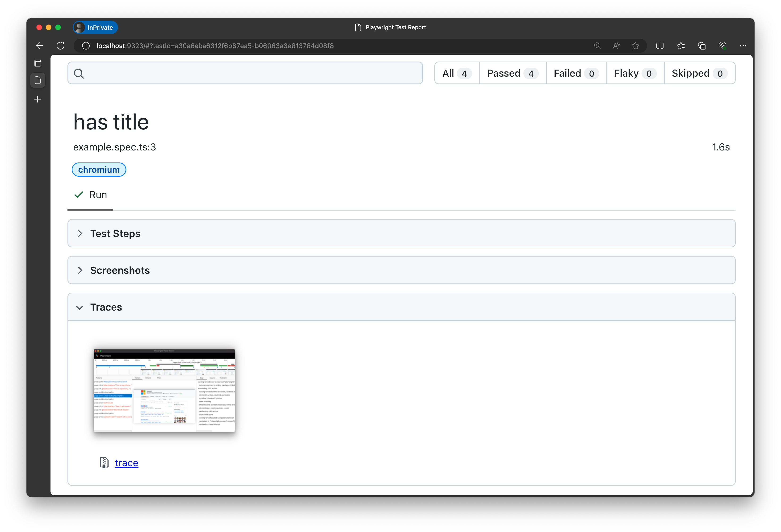Open the trace link
Screen dimensions: 781x532
(126, 463)
